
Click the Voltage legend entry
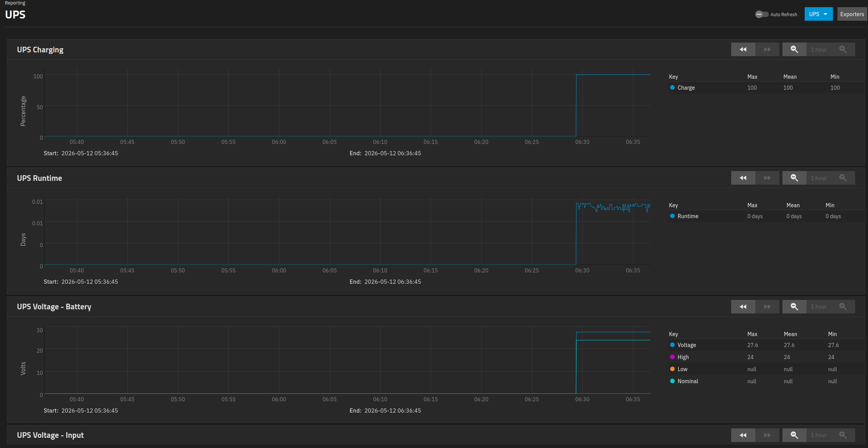coord(687,345)
